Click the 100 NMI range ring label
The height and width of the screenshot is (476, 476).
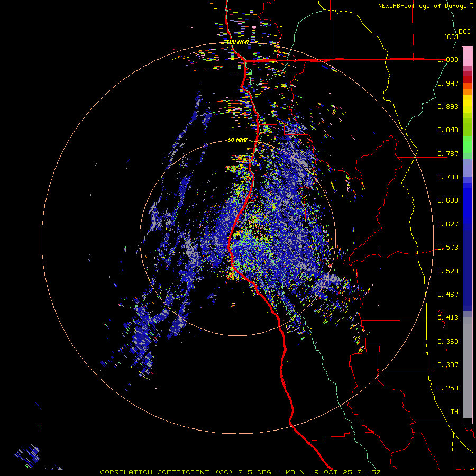tap(238, 42)
